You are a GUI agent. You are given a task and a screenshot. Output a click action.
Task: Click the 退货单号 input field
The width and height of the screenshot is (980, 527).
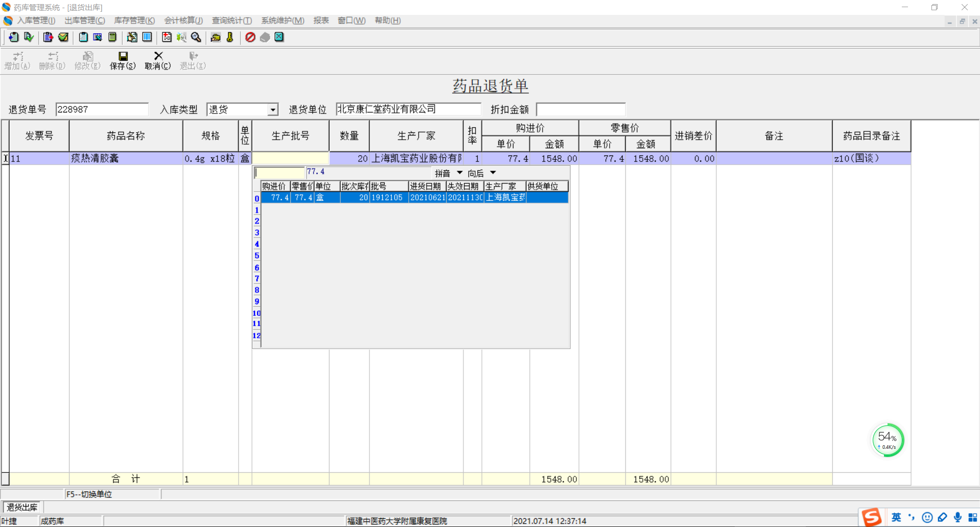[x=102, y=109]
